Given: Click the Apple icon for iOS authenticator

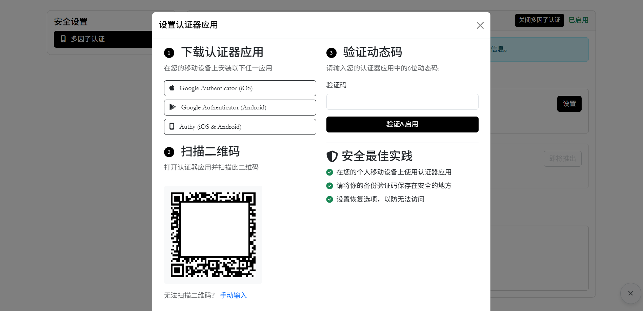Looking at the screenshot, I should (x=172, y=88).
